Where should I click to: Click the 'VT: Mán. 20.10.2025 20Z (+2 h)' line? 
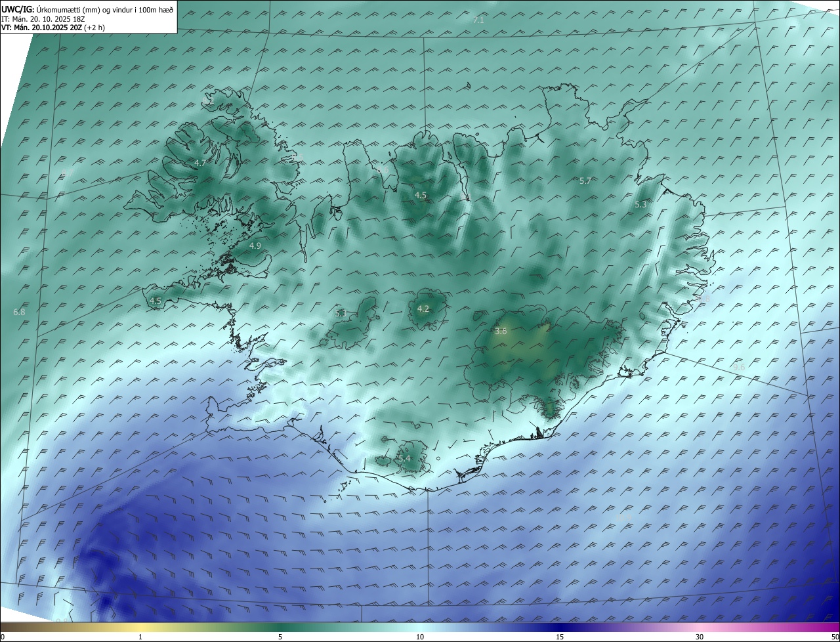53,28
